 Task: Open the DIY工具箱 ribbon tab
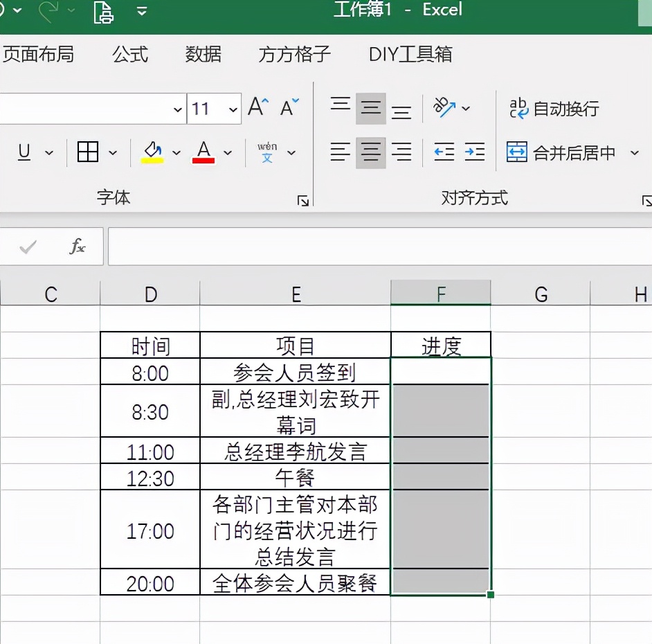[410, 54]
